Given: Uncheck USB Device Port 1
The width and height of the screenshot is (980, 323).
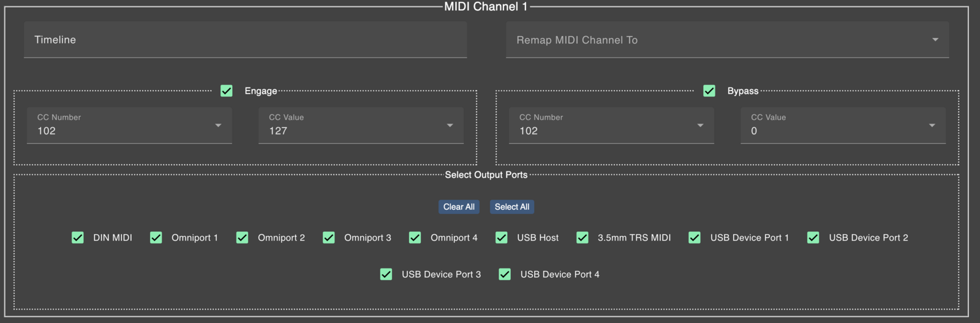Looking at the screenshot, I should tap(695, 238).
